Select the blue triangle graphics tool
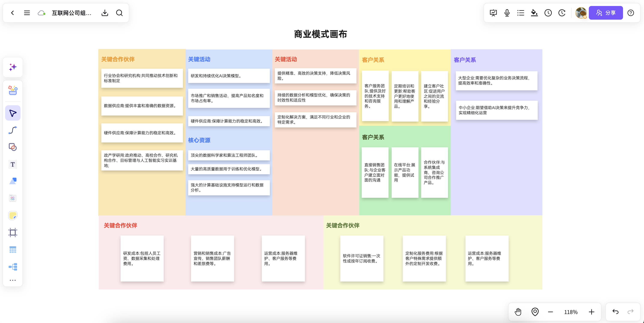Screen dimensions: 644x323 pos(13,181)
